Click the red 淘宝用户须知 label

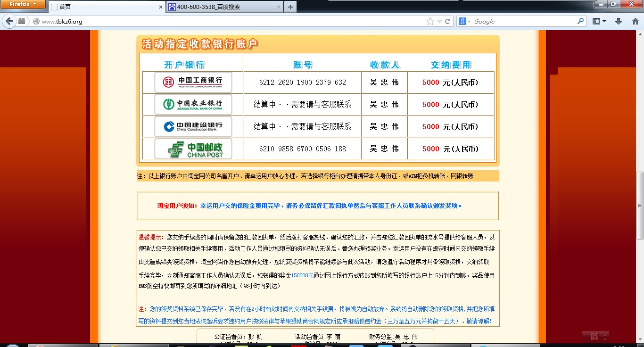178,206
